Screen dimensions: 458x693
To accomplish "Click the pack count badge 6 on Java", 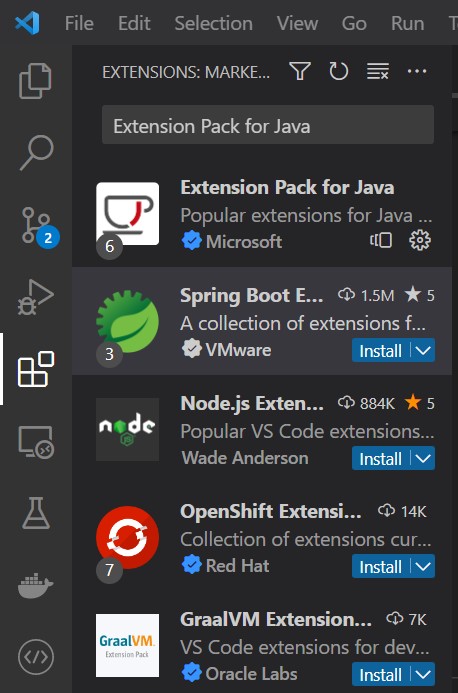I will [x=110, y=246].
